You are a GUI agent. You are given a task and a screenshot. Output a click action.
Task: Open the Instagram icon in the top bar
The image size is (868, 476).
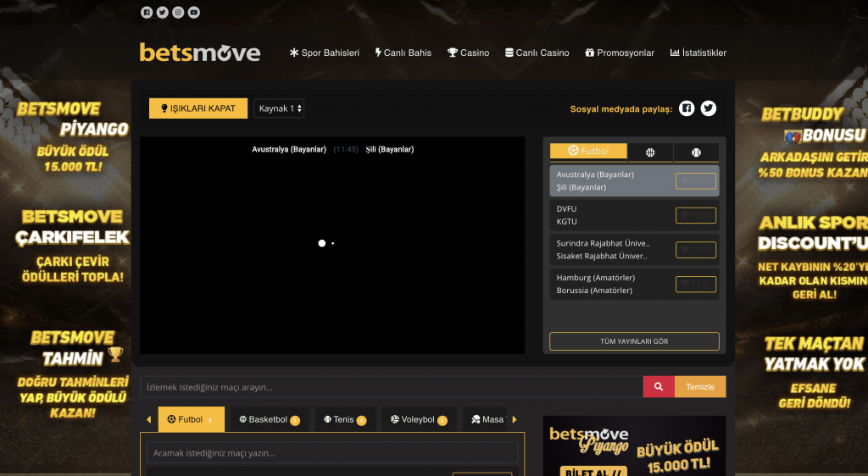[x=178, y=13]
